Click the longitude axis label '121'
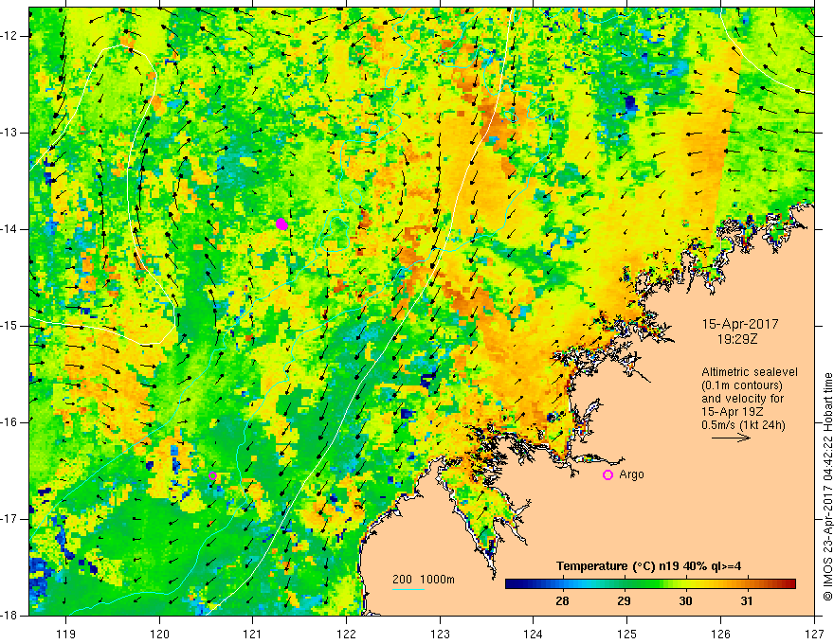 pos(253,634)
